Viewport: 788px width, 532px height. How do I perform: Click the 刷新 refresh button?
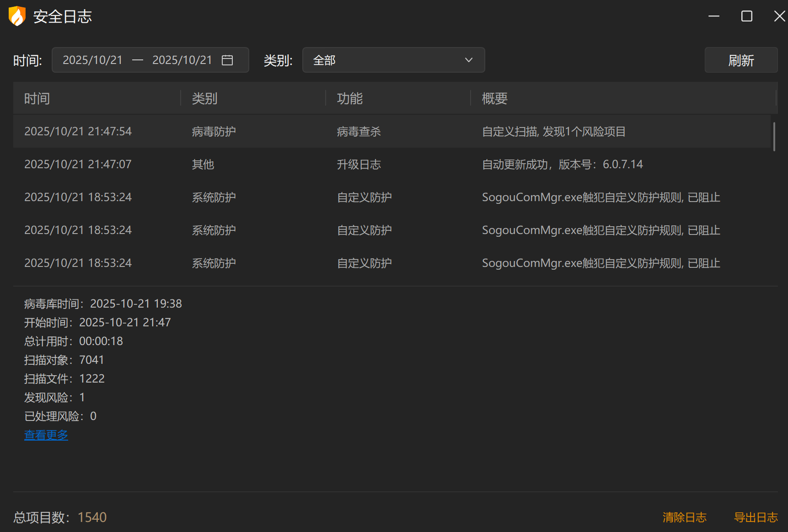tap(741, 60)
